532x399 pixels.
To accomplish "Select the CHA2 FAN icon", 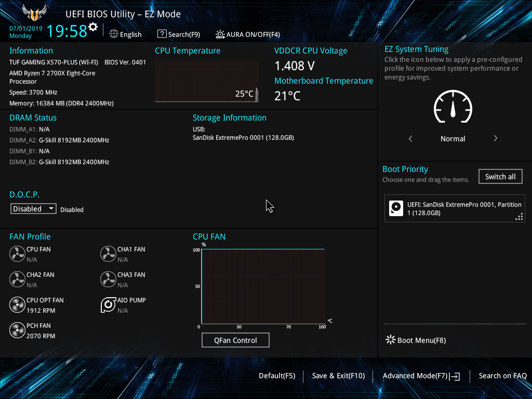I will (17, 279).
